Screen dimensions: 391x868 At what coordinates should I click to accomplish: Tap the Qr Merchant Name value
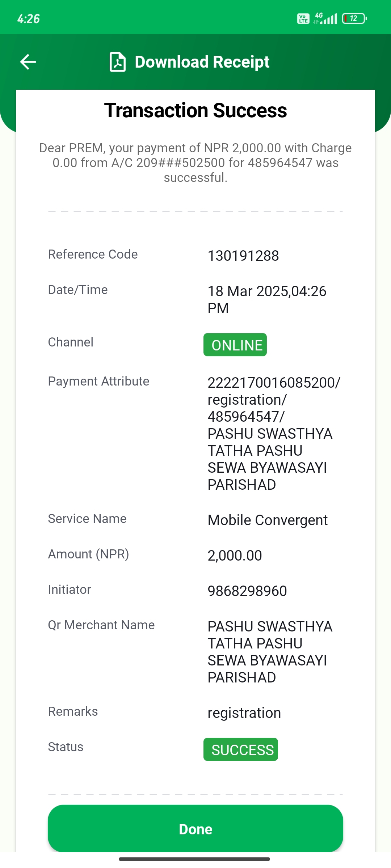tap(270, 652)
